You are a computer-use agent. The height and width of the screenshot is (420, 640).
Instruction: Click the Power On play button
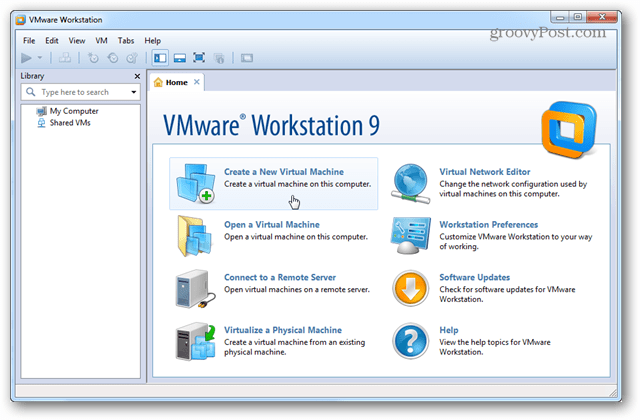(27, 58)
